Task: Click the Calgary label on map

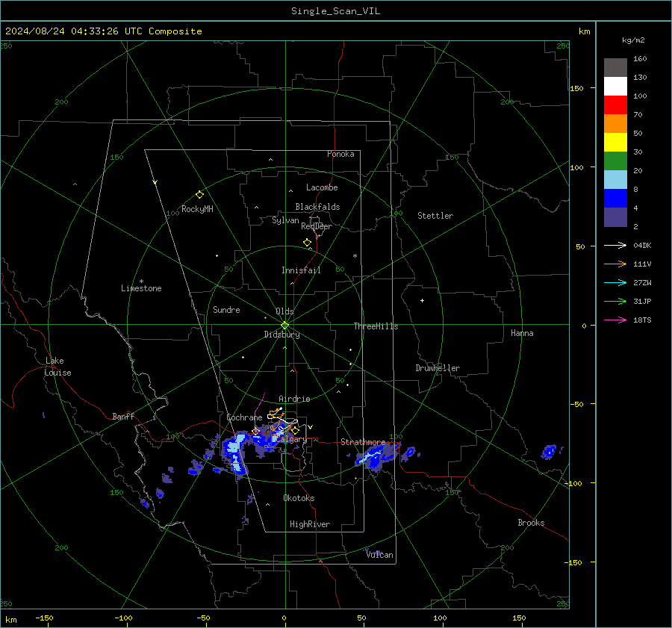Action: pyautogui.click(x=291, y=439)
